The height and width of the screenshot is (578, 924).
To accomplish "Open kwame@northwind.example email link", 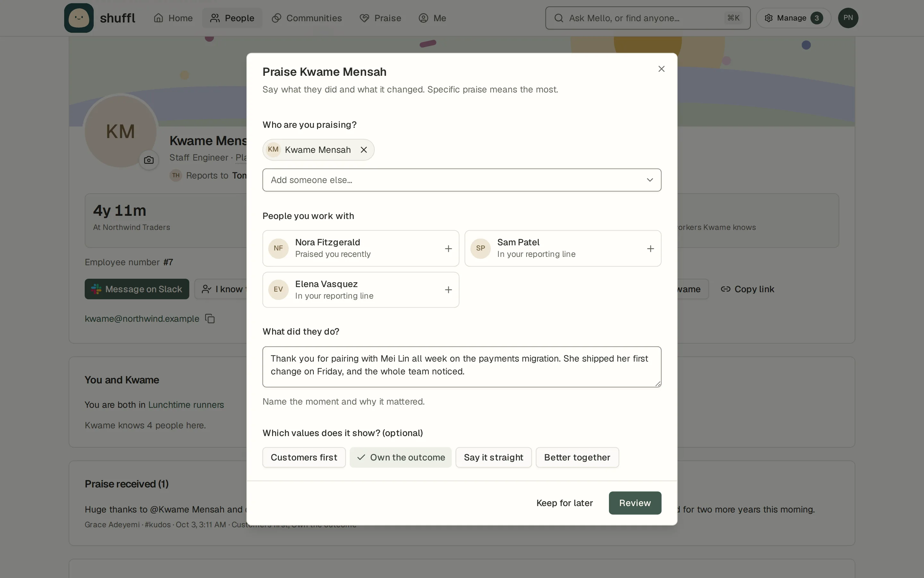I will pyautogui.click(x=142, y=319).
